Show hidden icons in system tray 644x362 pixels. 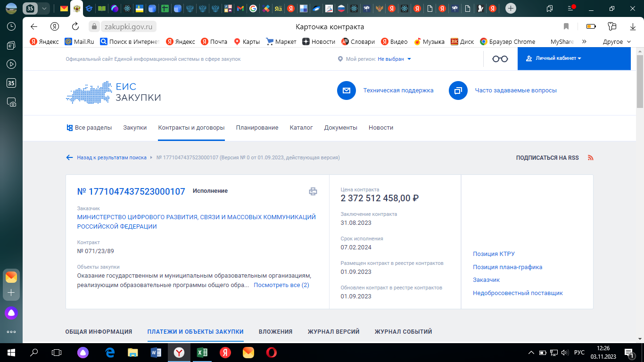point(531,352)
